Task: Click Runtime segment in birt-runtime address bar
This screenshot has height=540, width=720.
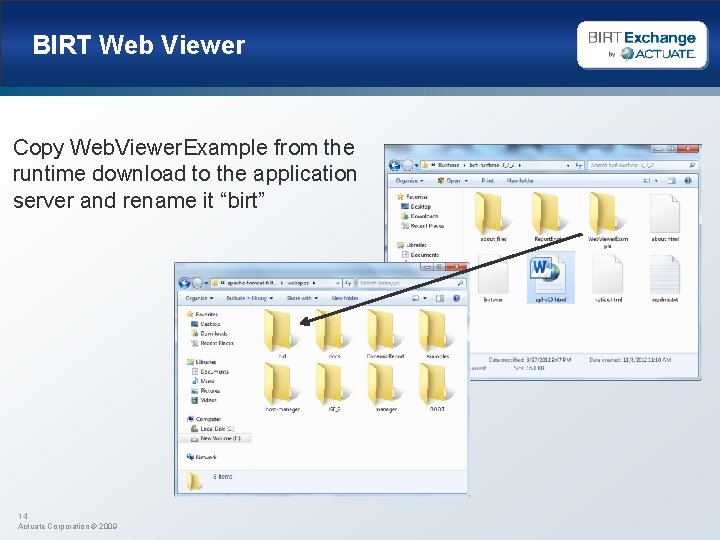Action: coord(448,165)
